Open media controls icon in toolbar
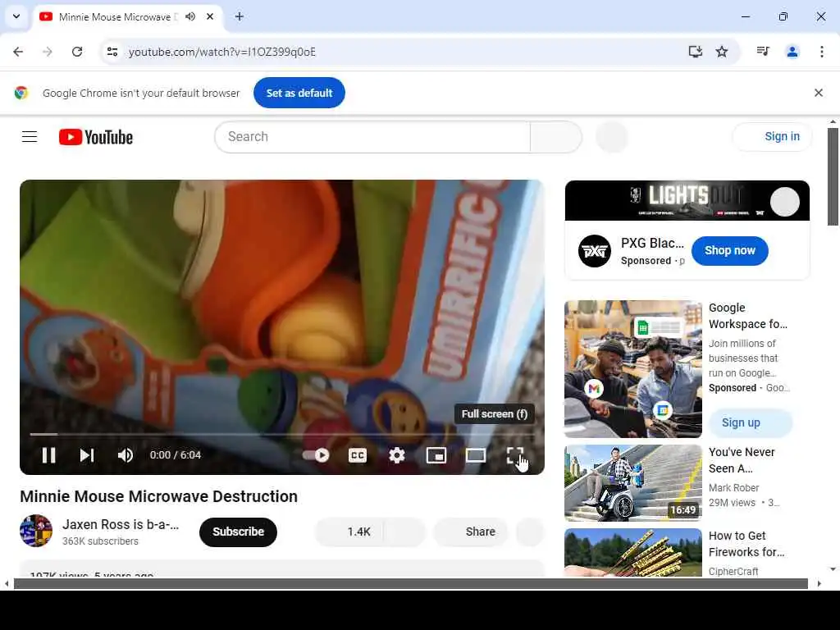 763,52
